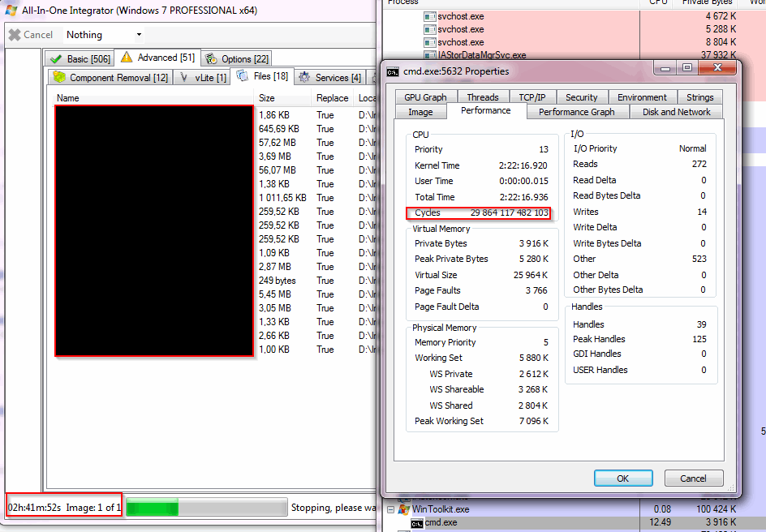Click the green checkmark icon on Basic tab
Screen dimensions: 766x532
56,59
